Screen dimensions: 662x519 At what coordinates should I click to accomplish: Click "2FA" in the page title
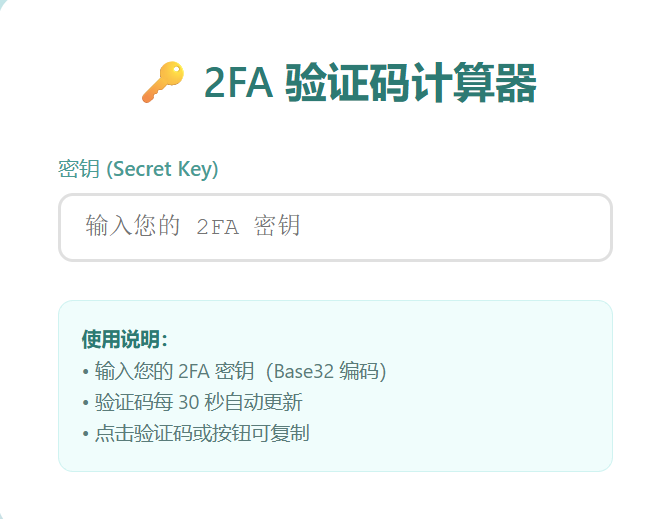point(238,82)
